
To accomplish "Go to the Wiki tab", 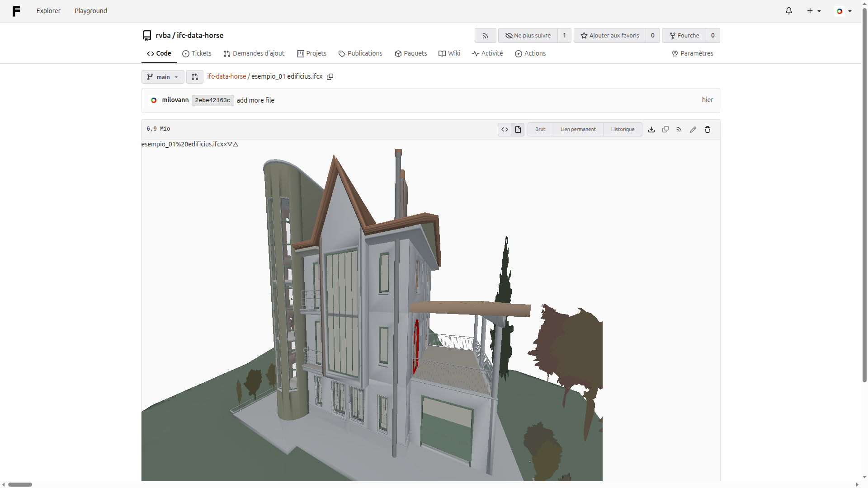I will (x=449, y=53).
